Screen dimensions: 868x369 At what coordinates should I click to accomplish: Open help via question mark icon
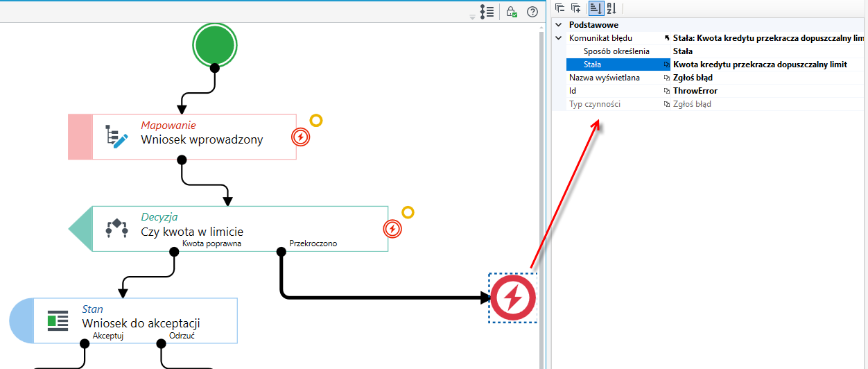point(532,12)
